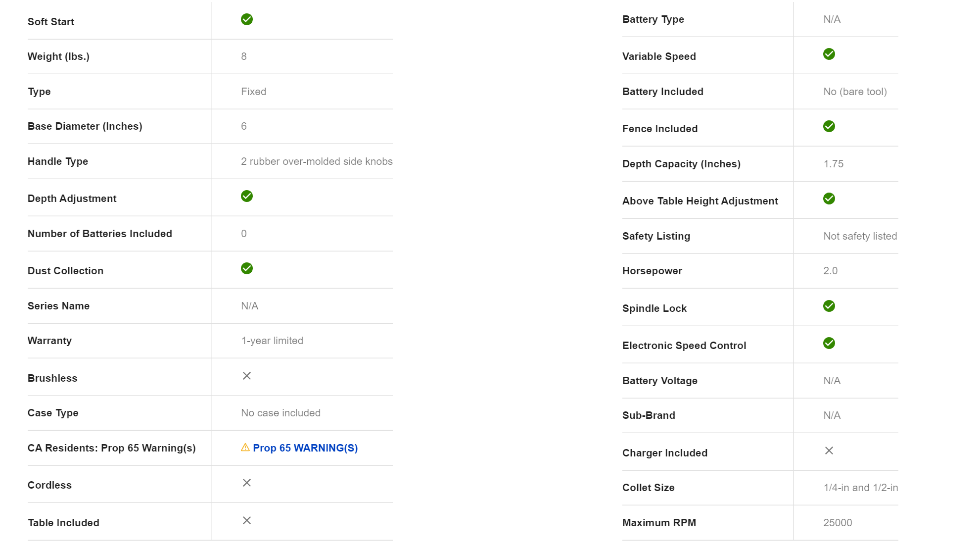
Task: Click the Handle Type value text
Action: click(x=317, y=161)
